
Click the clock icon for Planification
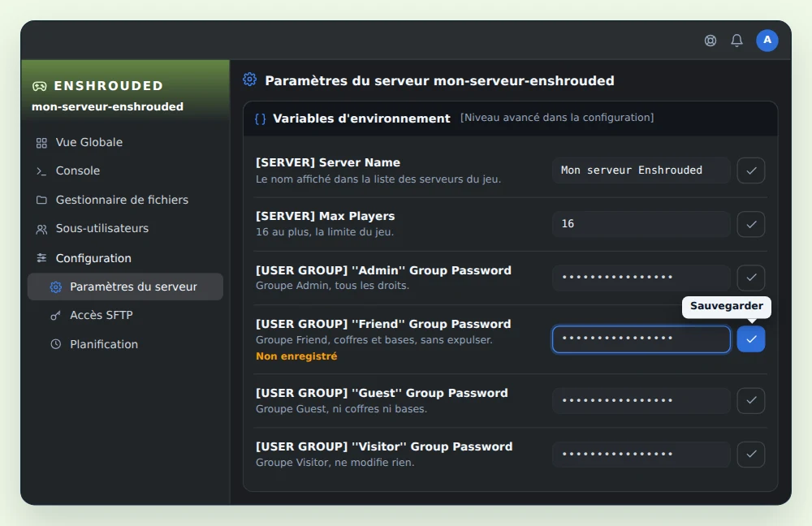click(55, 343)
